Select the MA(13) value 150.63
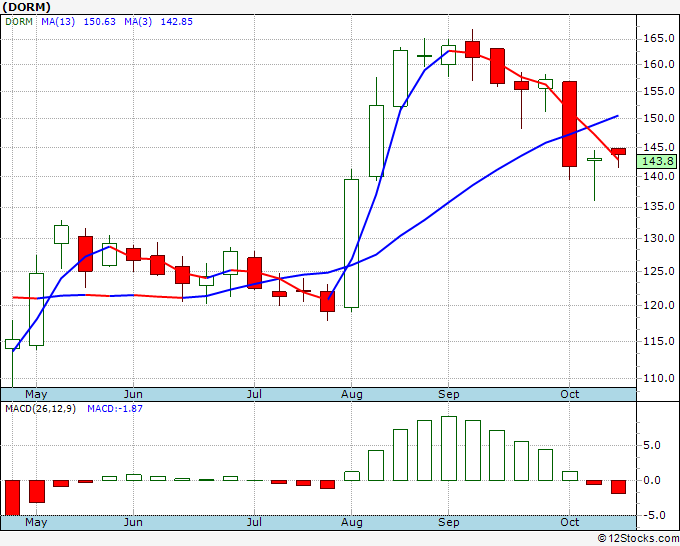The height and width of the screenshot is (546, 680). 100,22
